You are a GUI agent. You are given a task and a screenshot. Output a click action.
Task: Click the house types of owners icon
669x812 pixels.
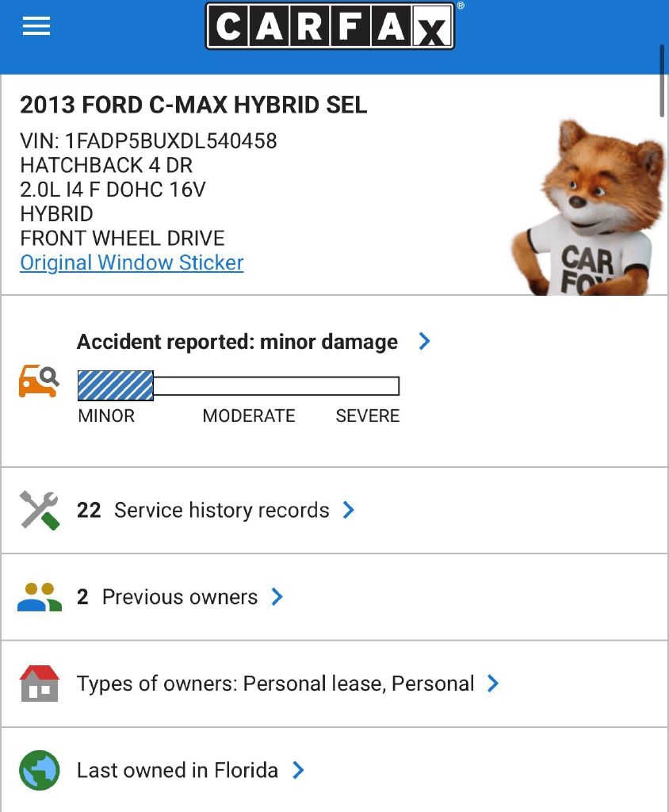39,684
